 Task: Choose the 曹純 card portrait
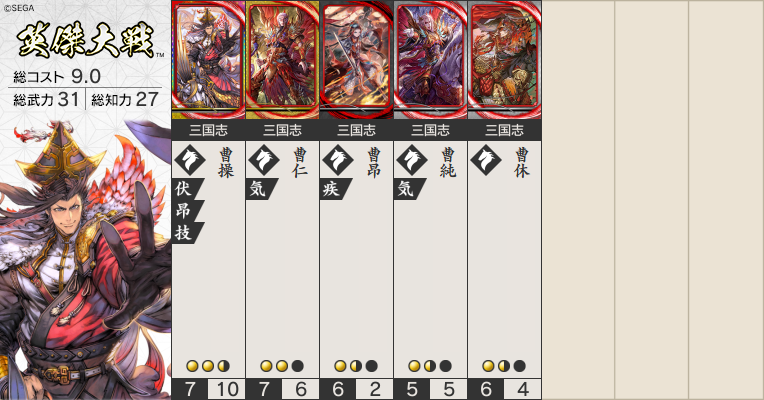coord(431,59)
